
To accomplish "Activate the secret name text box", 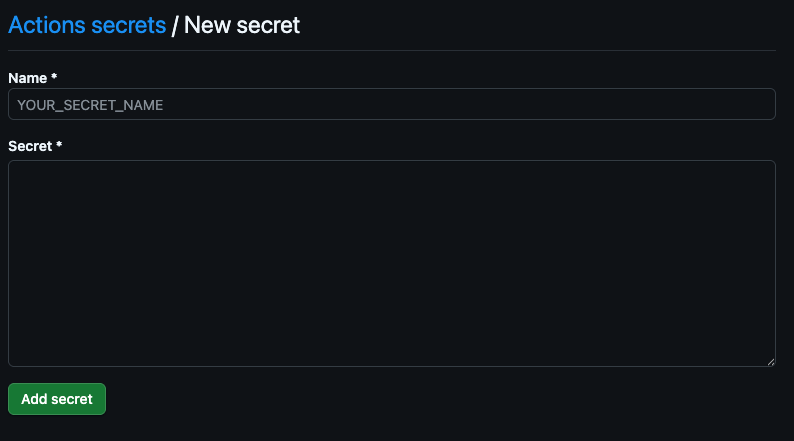I will (x=391, y=104).
